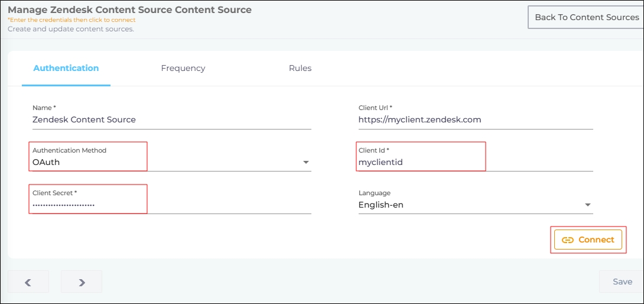
Task: Click the chain link icon on Connect
Action: 568,240
